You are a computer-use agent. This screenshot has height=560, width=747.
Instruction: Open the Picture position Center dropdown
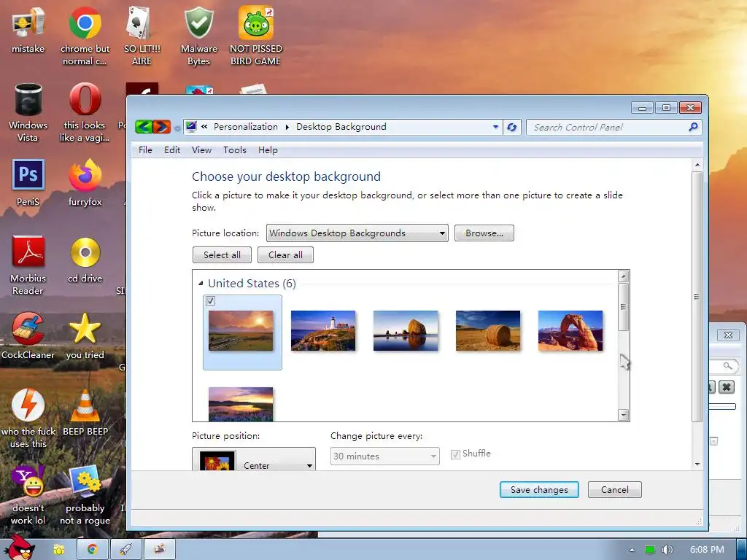coord(254,459)
